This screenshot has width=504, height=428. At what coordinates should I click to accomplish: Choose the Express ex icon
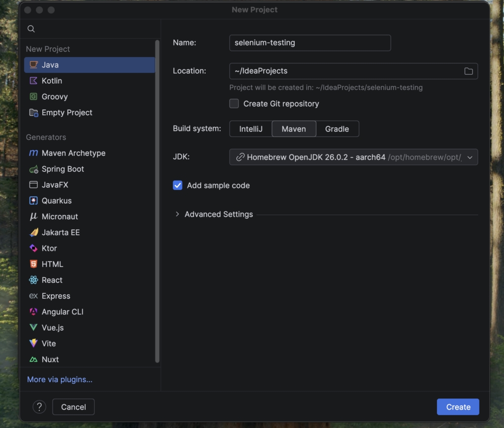pos(33,296)
